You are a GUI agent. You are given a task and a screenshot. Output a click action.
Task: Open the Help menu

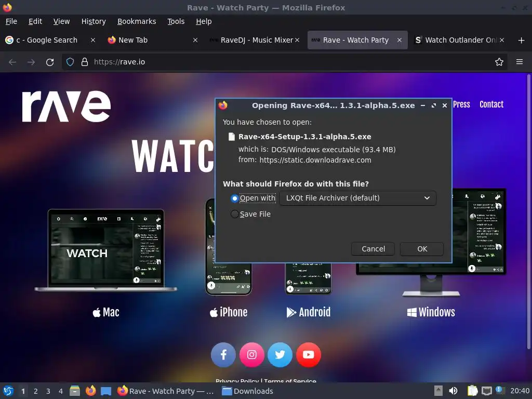pos(204,21)
